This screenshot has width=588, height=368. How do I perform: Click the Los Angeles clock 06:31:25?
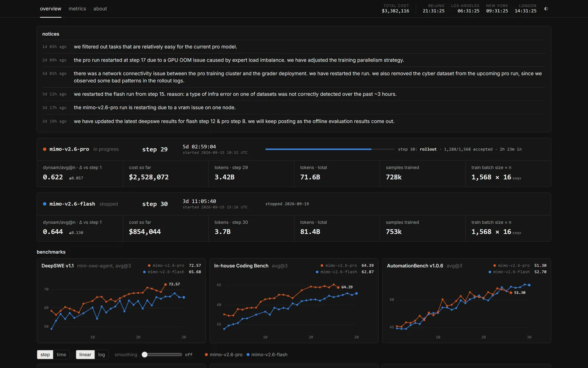(469, 11)
